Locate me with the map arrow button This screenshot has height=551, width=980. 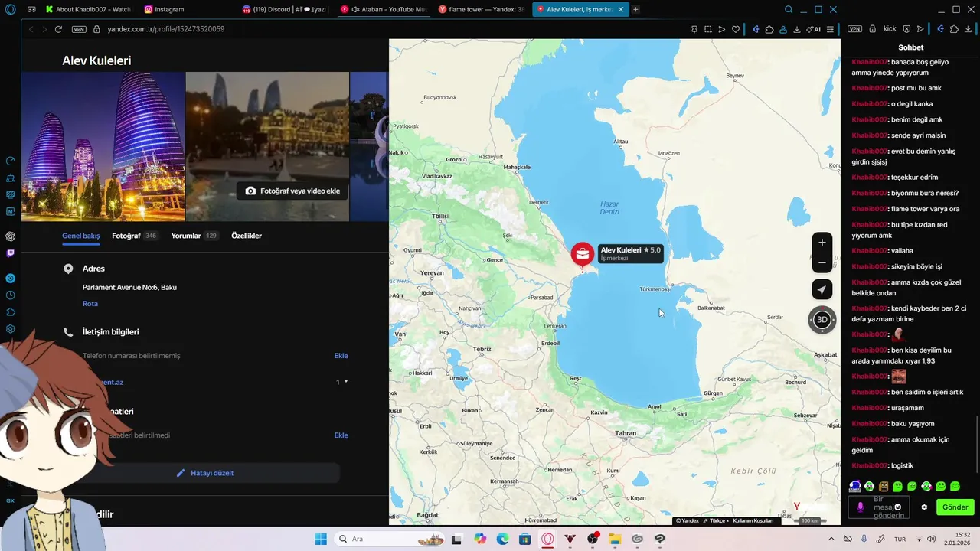822,289
